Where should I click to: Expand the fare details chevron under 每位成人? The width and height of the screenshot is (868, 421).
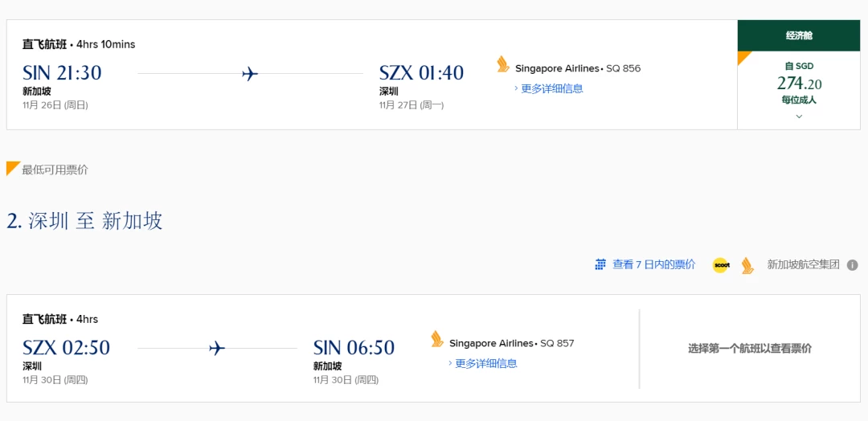point(799,116)
